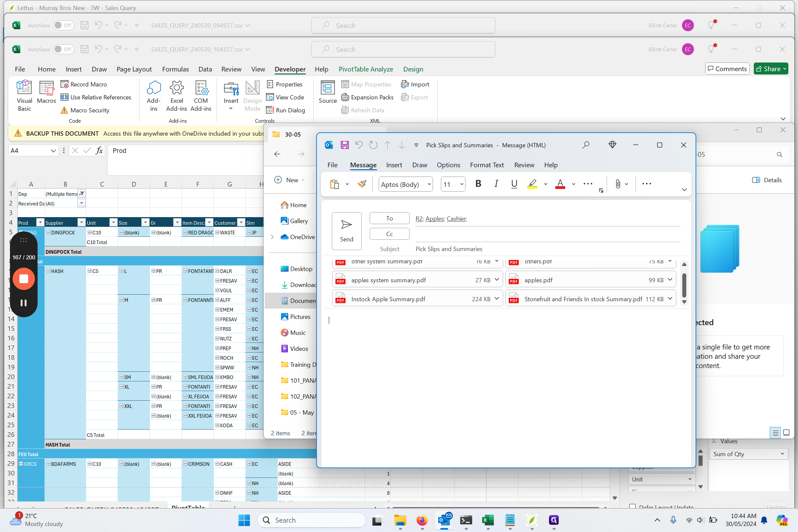Collapse the CRIMSON item description group
Image resolution: width=798 pixels, height=532 pixels.
185,464
